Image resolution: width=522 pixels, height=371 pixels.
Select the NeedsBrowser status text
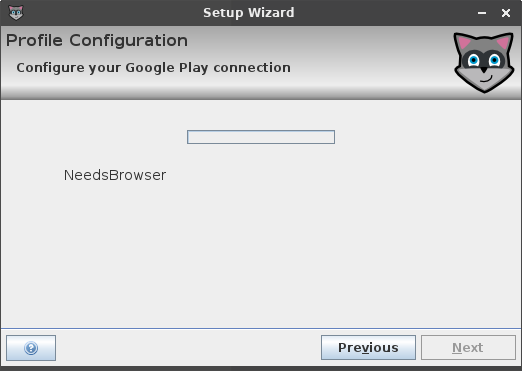pos(115,175)
